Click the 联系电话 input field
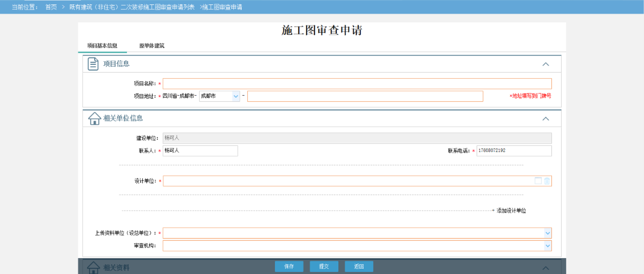This screenshot has width=644, height=274. pos(514,151)
